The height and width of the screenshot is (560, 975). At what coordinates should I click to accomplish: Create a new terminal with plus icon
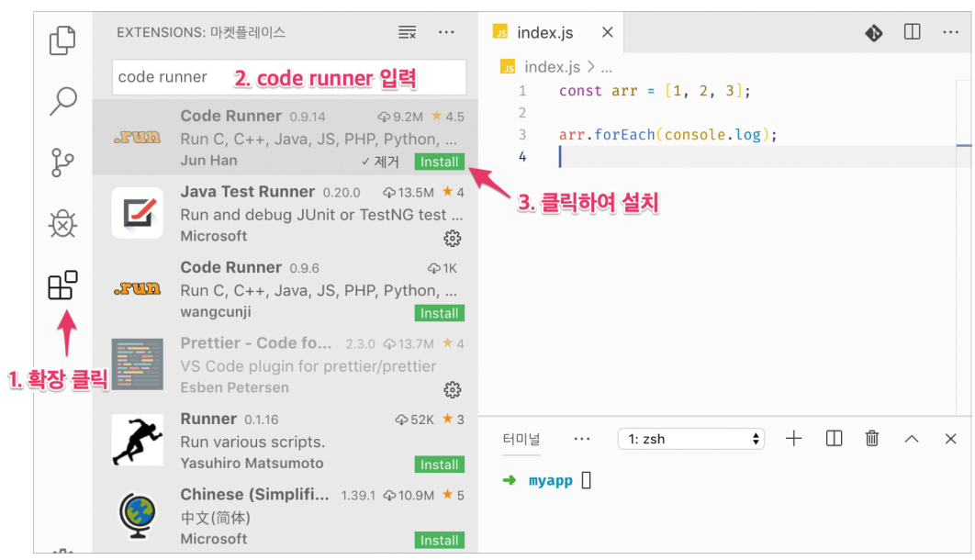(793, 439)
